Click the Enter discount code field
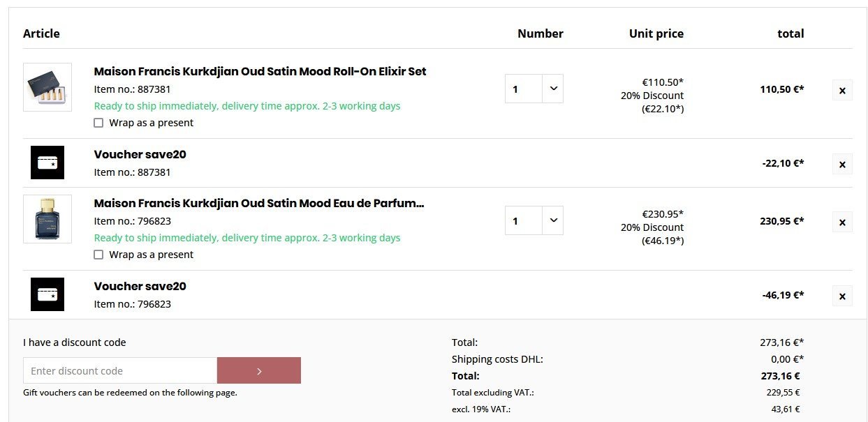 point(120,370)
